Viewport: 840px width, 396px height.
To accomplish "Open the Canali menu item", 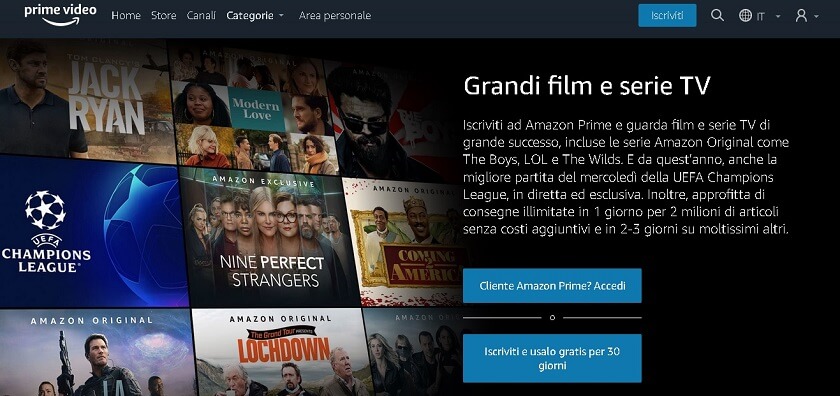I will [201, 16].
